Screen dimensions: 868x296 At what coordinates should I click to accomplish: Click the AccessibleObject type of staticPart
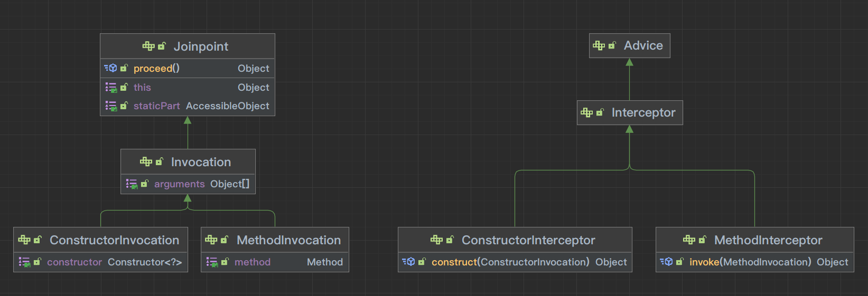pos(227,106)
